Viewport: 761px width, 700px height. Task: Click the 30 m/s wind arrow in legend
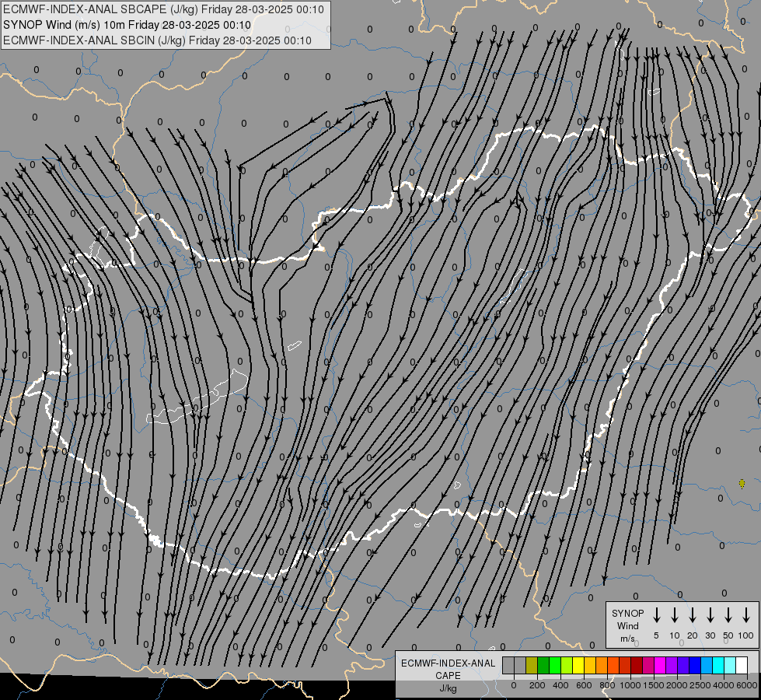tap(710, 615)
